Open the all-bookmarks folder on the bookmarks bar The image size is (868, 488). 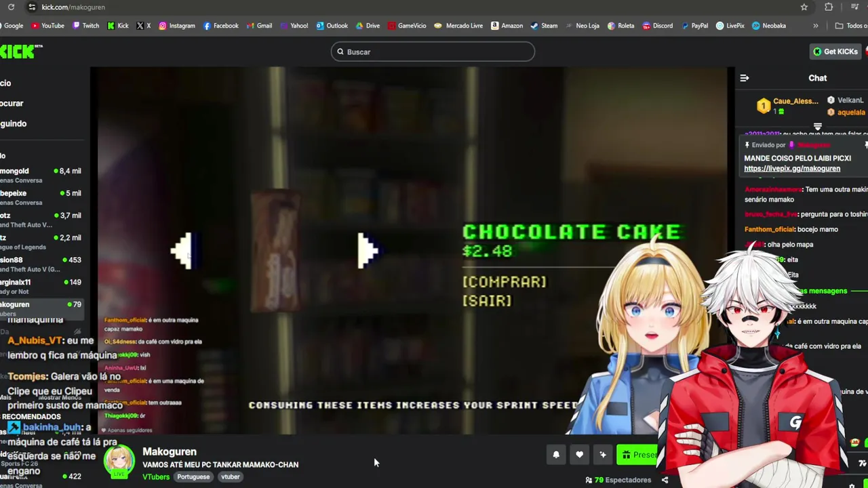850,26
